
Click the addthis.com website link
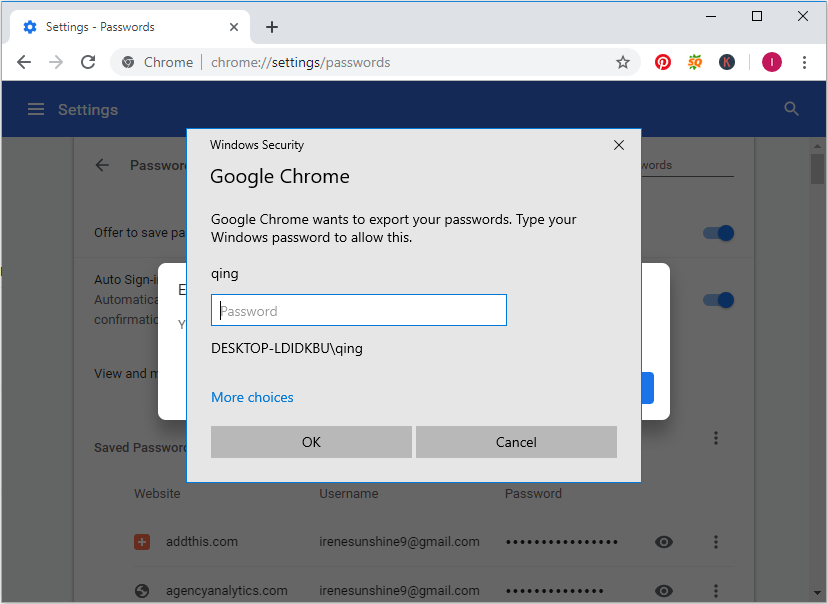[202, 542]
